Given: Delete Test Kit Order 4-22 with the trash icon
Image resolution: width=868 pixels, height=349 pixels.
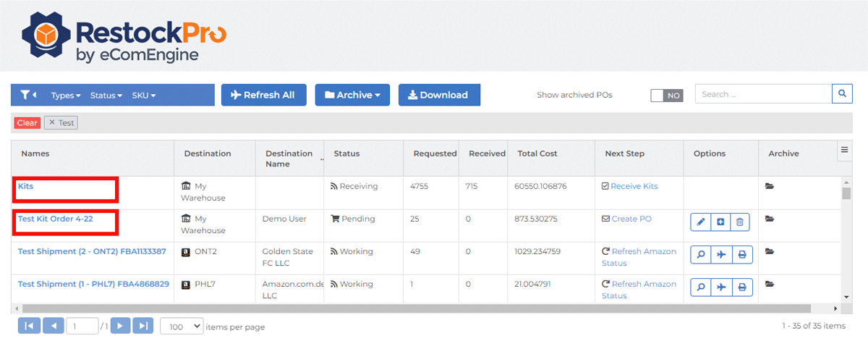Looking at the screenshot, I should [740, 222].
